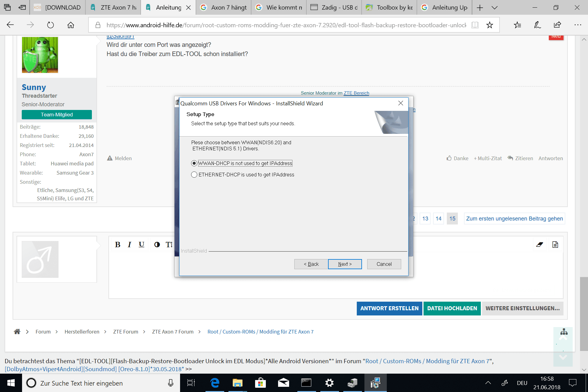Screen dimensions: 588x392
Task: Click the breadcrumb home icon
Action: pyautogui.click(x=17, y=331)
